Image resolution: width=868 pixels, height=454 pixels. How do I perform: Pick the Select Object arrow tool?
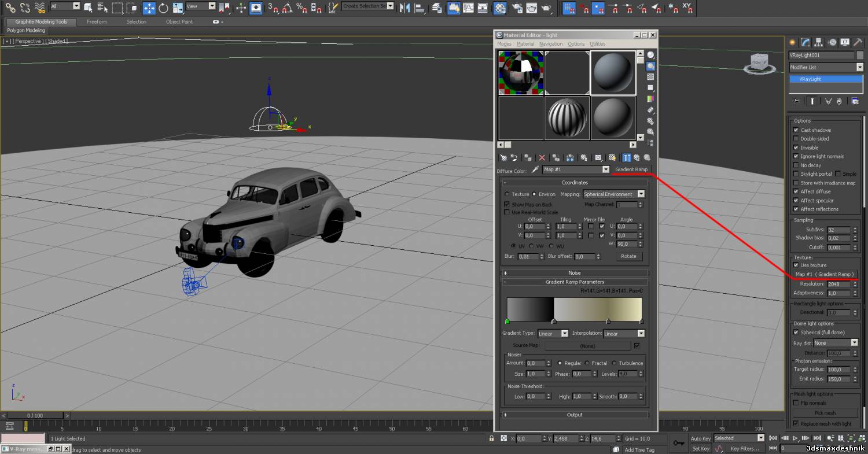pos(88,8)
